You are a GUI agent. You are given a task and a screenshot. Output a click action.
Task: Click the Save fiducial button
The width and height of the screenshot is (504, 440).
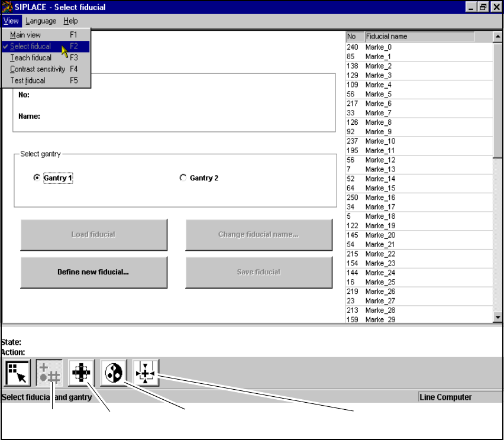pyautogui.click(x=259, y=272)
